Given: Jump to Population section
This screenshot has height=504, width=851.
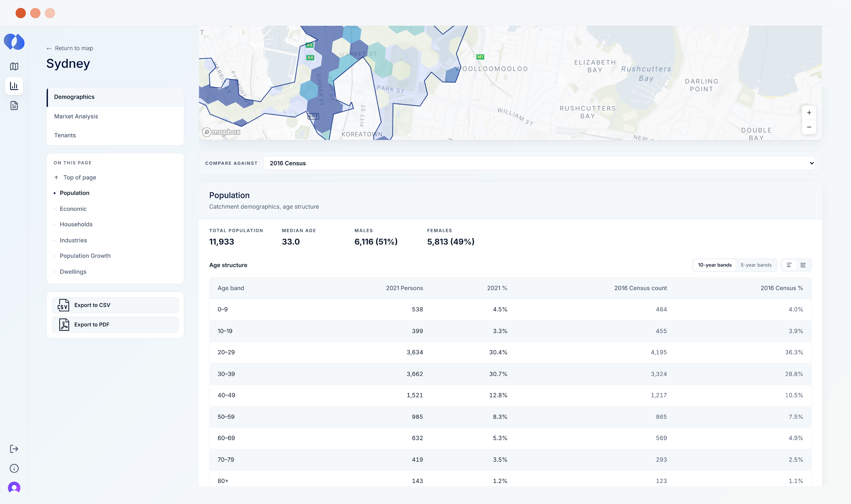Looking at the screenshot, I should tap(74, 193).
